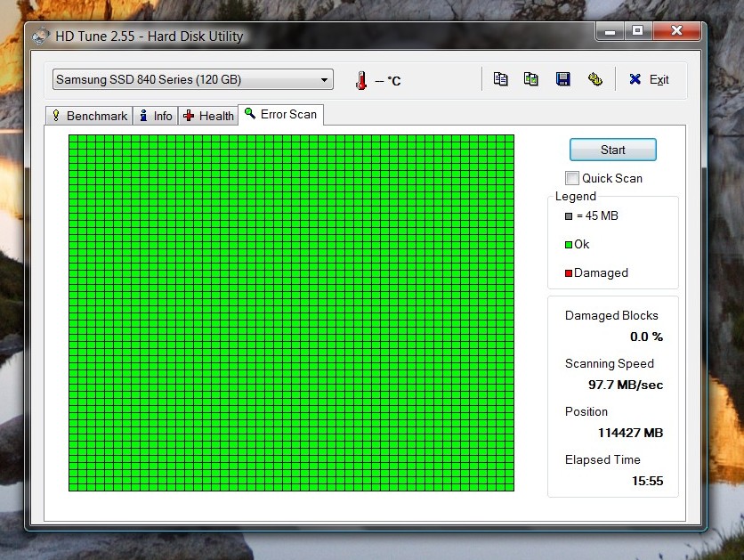Image resolution: width=744 pixels, height=560 pixels.
Task: Click the red thermometer temperature icon
Action: pyautogui.click(x=361, y=80)
